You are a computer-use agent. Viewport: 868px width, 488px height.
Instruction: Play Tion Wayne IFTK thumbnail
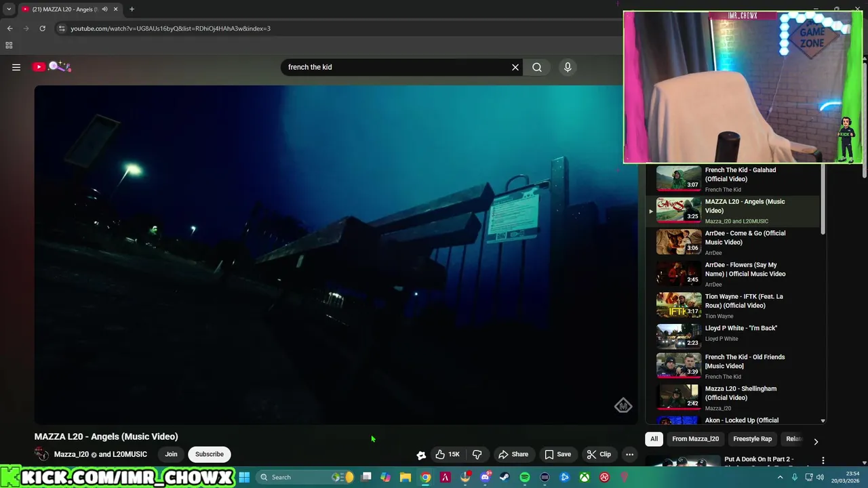679,304
